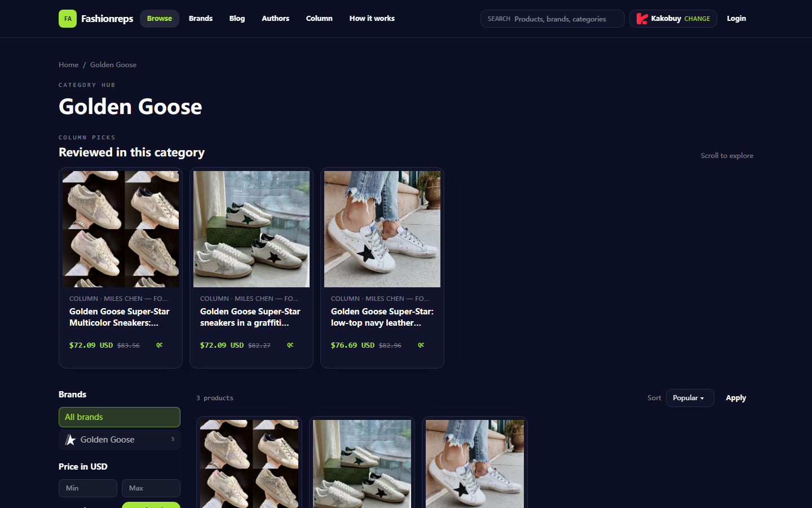The height and width of the screenshot is (508, 812).
Task: Open the Blog page
Action: (237, 19)
